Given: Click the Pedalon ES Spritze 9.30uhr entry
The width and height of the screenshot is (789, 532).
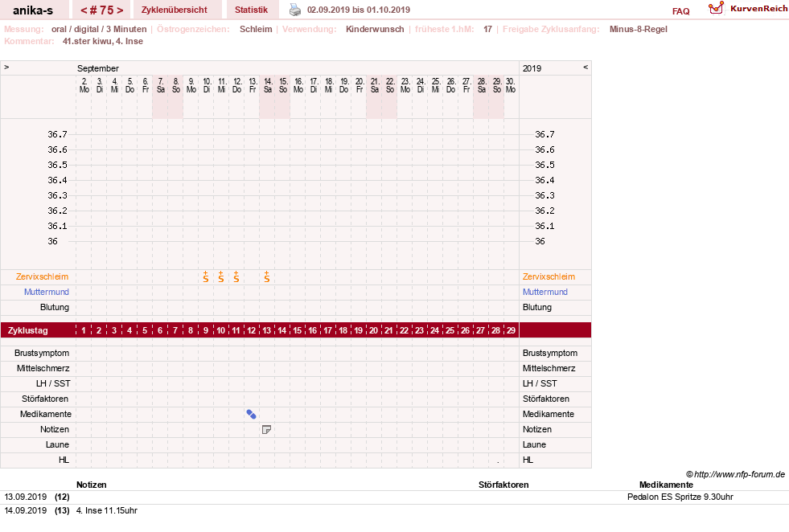Looking at the screenshot, I should (x=680, y=497).
